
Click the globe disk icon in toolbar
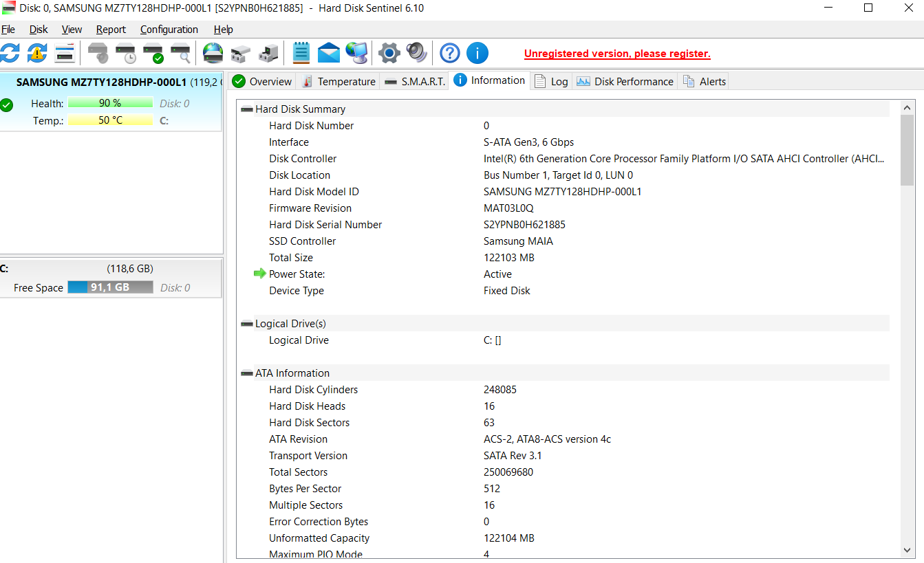[213, 53]
